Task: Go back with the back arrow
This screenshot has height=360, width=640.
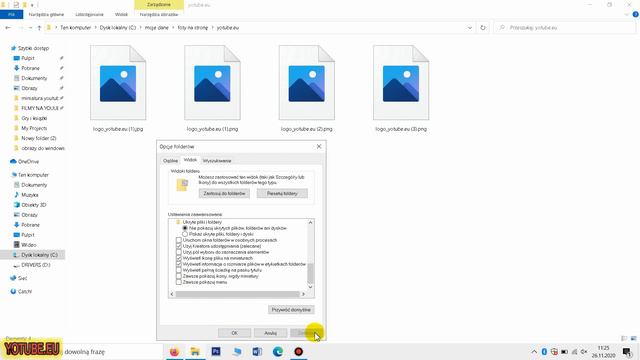Action: pos(8,28)
